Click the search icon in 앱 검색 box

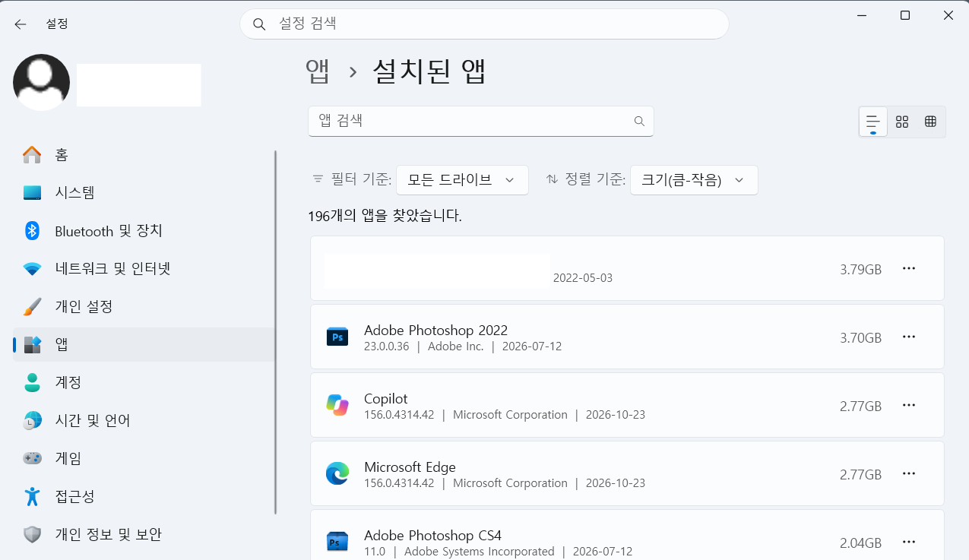click(639, 121)
